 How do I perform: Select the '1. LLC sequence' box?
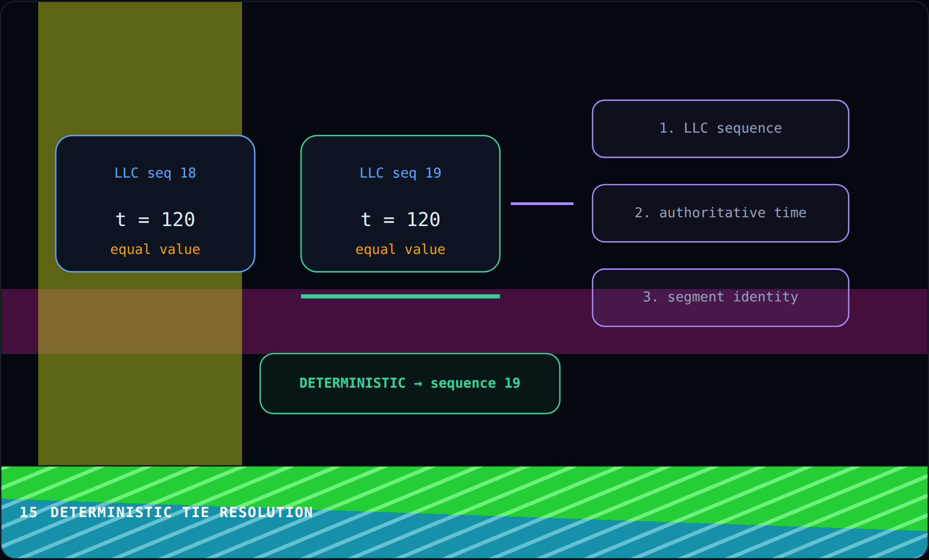[x=720, y=129]
